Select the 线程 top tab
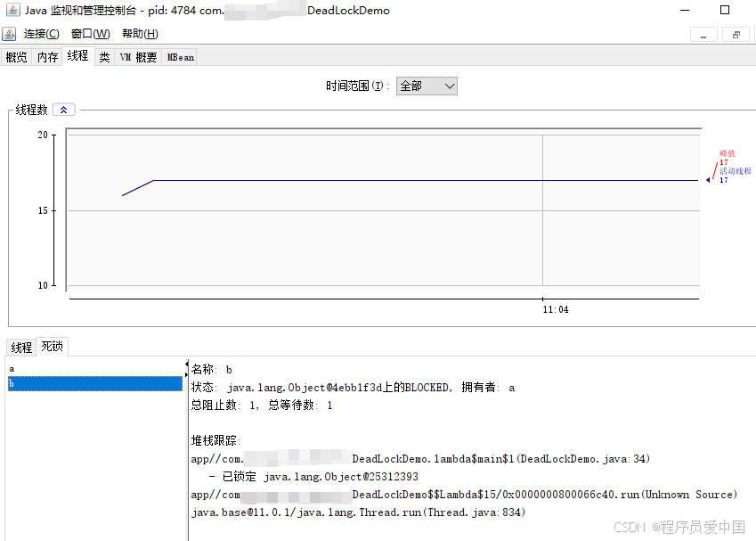Screen dimensions: 756x541 tap(77, 56)
